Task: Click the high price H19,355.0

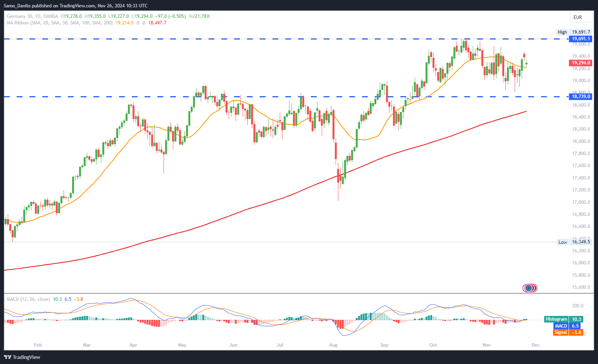Action: [95, 16]
